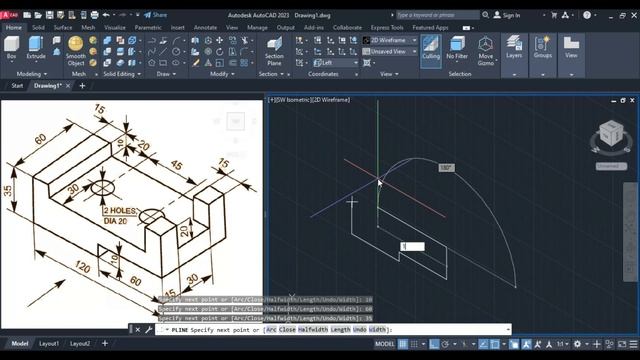Viewport: 640px width, 360px height.
Task: Select the Move Gizmo tool
Action: click(x=485, y=51)
